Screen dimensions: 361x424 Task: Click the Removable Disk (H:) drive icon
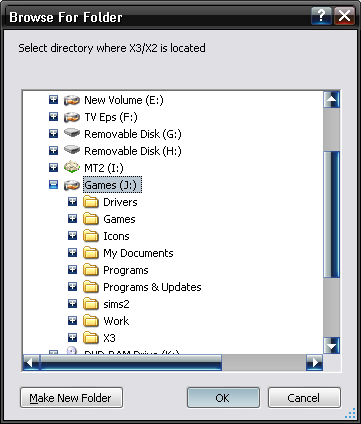pos(72,150)
